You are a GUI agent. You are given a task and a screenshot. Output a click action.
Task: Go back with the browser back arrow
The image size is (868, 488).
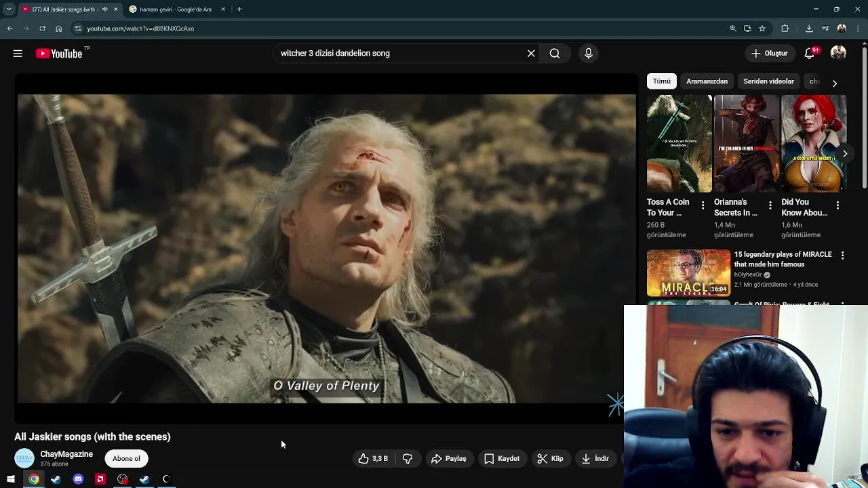(9, 28)
